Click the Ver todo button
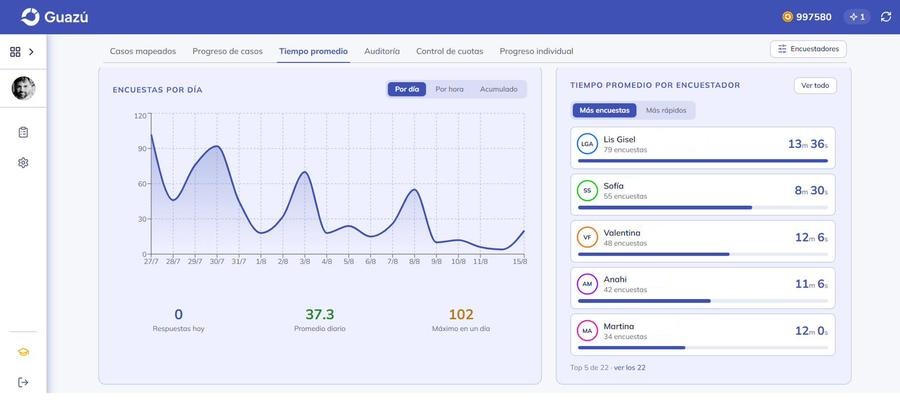 [x=815, y=85]
